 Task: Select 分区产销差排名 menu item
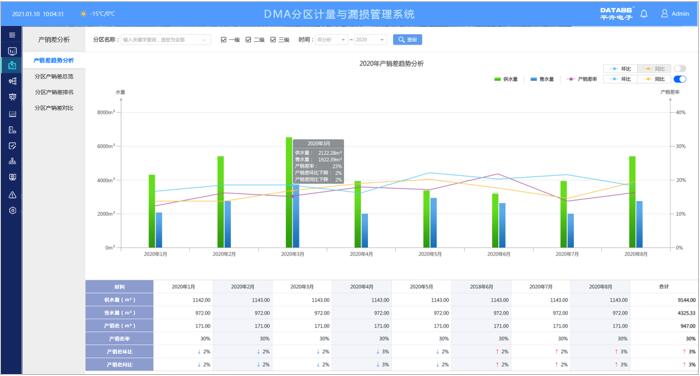(54, 92)
